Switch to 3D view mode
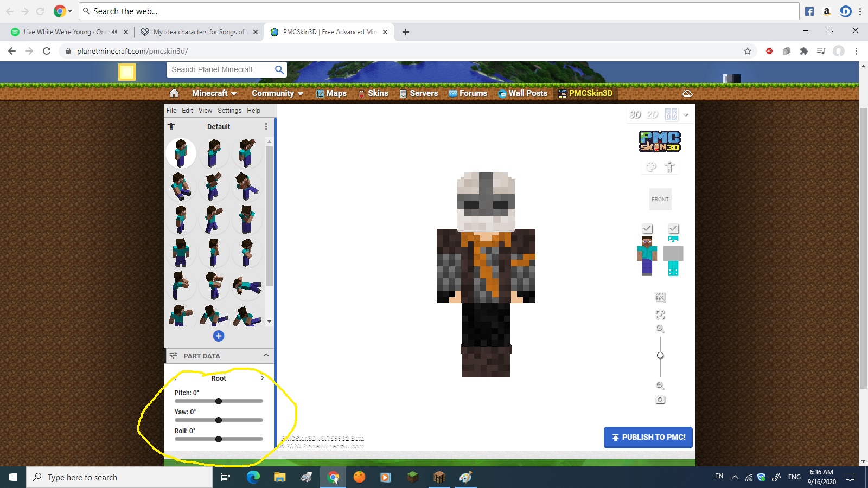 point(635,114)
